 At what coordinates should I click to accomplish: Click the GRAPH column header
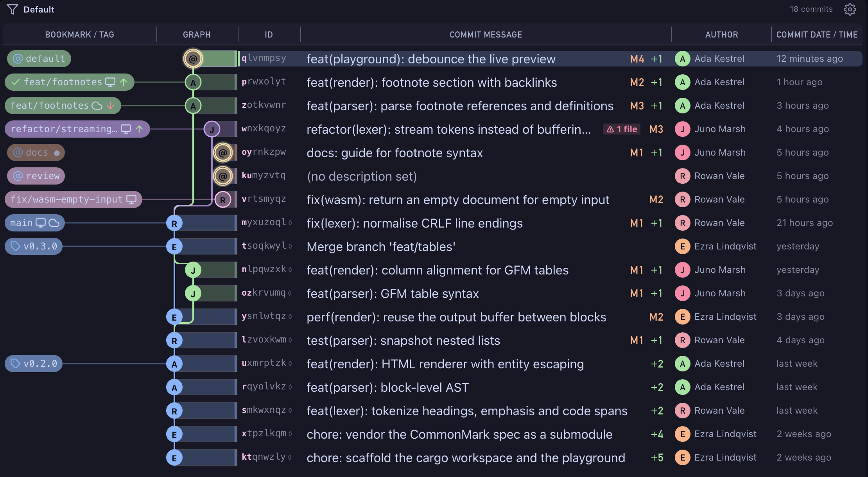(197, 35)
